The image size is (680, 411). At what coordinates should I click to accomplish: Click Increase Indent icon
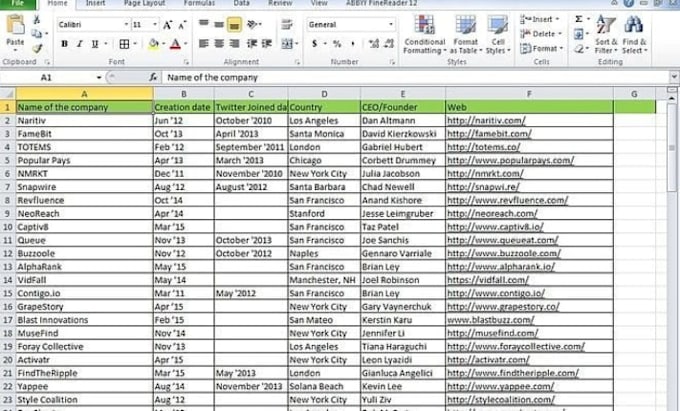point(267,44)
